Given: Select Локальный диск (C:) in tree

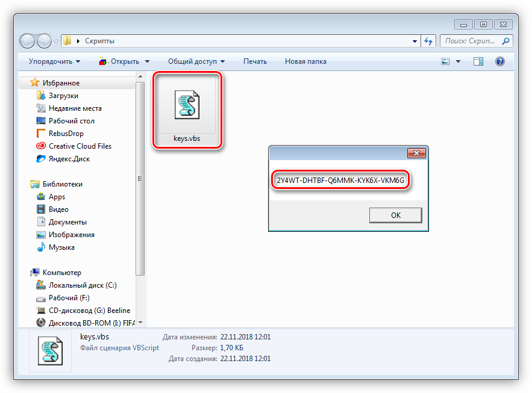Looking at the screenshot, I should point(83,285).
